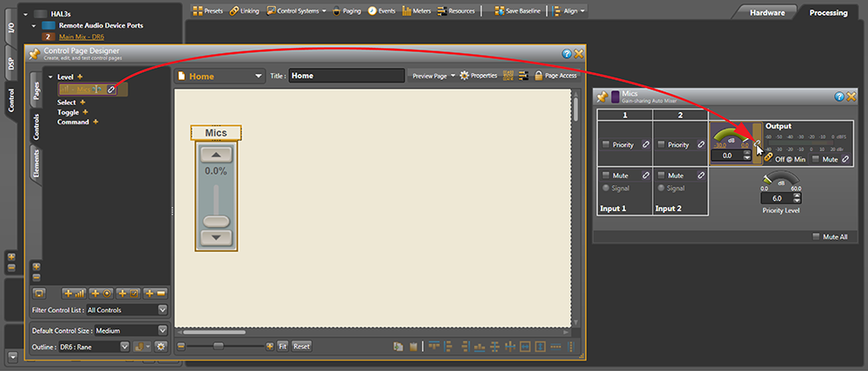Image resolution: width=868 pixels, height=371 pixels.
Task: Toggle Mute checkbox for Input 1
Action: pyautogui.click(x=606, y=175)
